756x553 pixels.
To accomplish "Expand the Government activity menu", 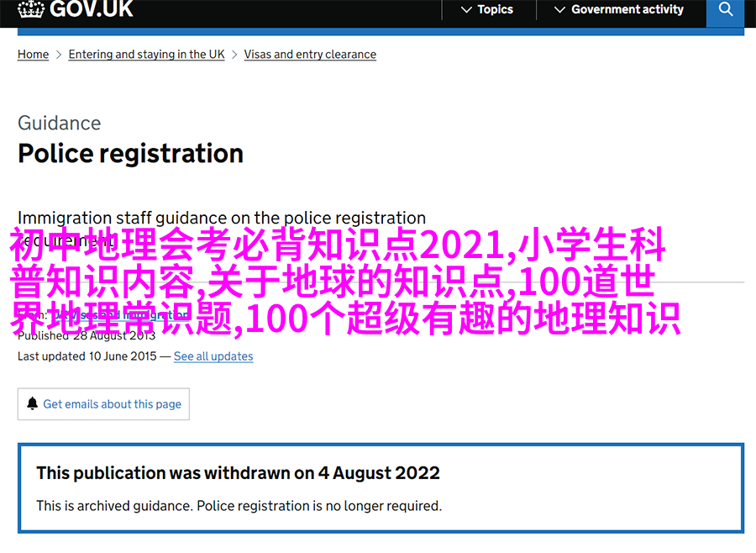I will click(x=619, y=9).
